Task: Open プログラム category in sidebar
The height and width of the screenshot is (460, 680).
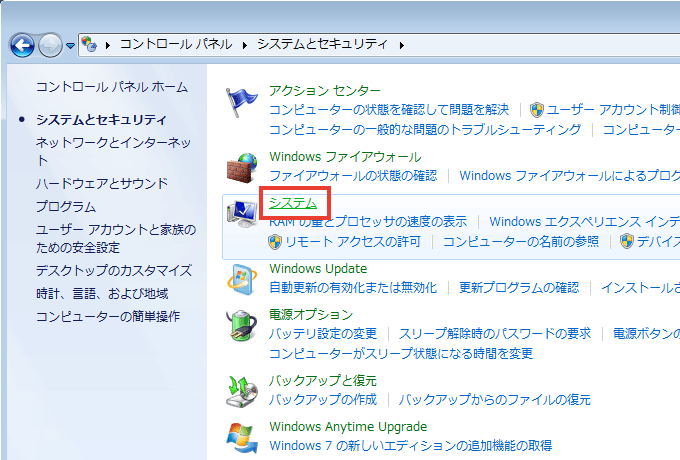Action: click(65, 206)
